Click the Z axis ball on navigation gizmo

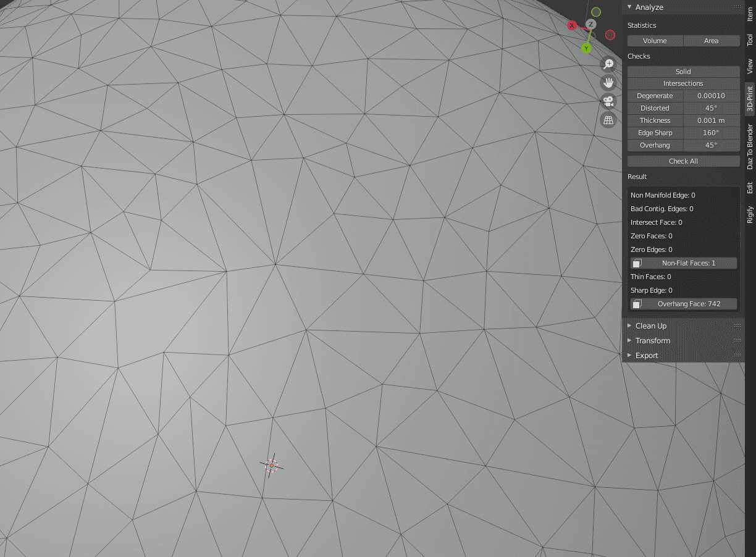[x=591, y=23]
